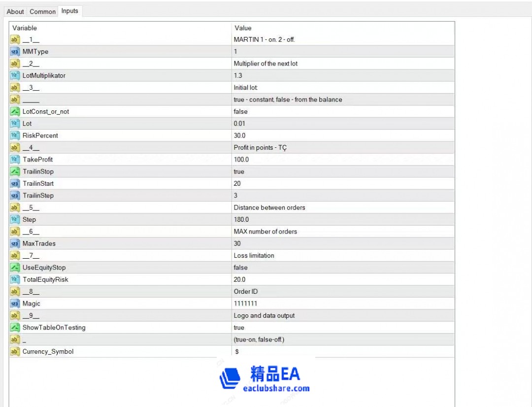Click the string icon beside Currency_Symbol

coord(15,352)
